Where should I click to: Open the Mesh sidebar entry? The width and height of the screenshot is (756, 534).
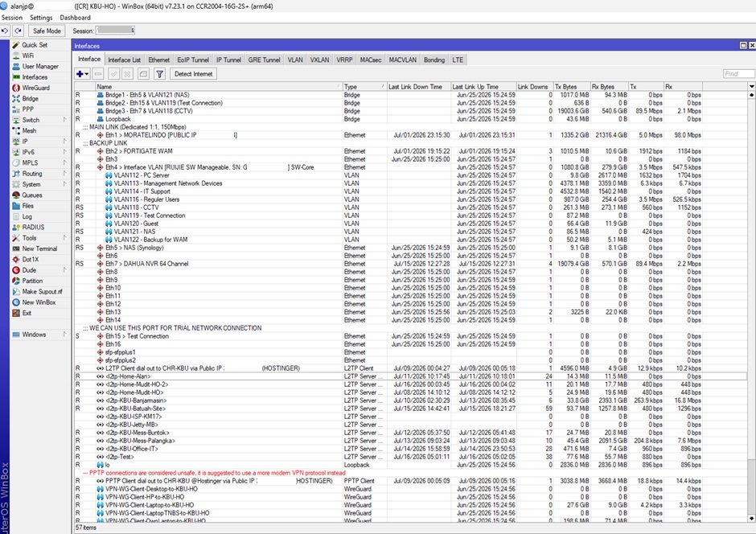29,130
